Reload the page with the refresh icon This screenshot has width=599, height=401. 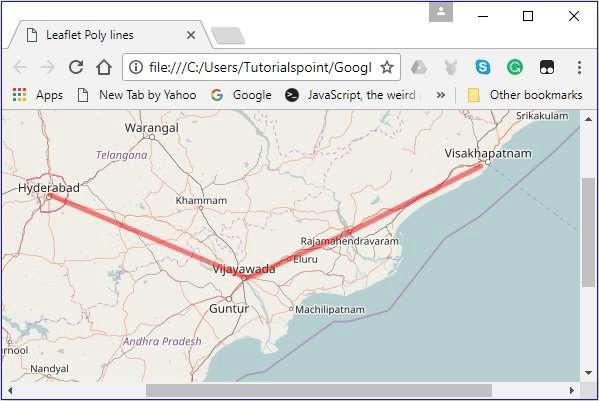[76, 67]
